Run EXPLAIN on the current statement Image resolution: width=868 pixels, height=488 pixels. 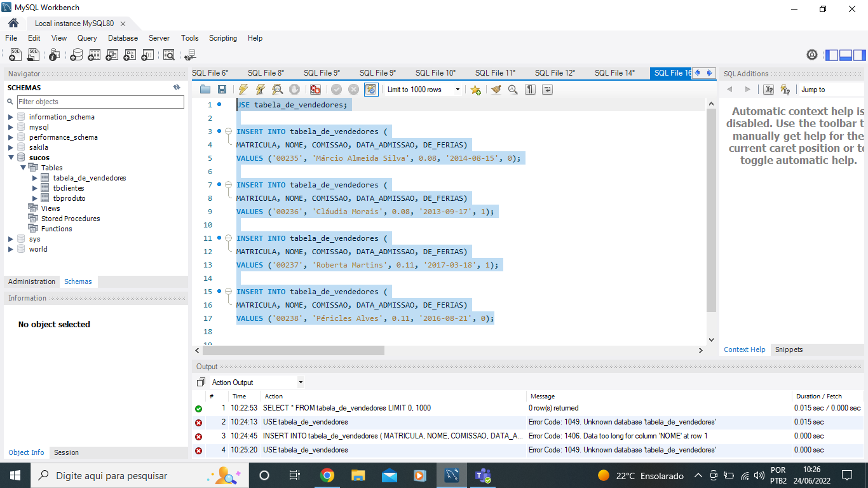pos(277,90)
